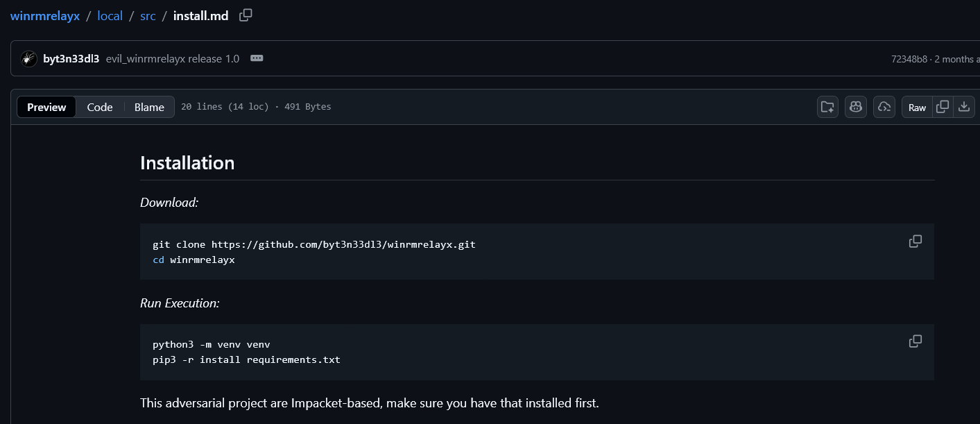Open the file tree folder icon
Image resolution: width=980 pixels, height=424 pixels.
[827, 107]
